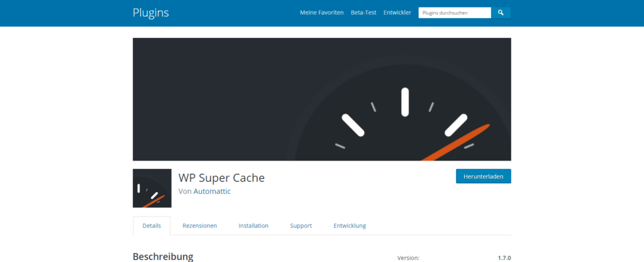Download the plugin via Herunterladen
The height and width of the screenshot is (262, 644).
click(x=484, y=176)
